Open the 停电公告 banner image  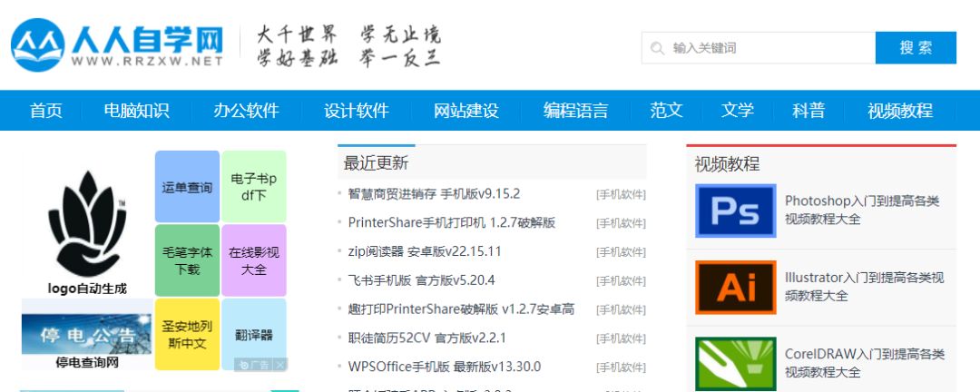[86, 334]
